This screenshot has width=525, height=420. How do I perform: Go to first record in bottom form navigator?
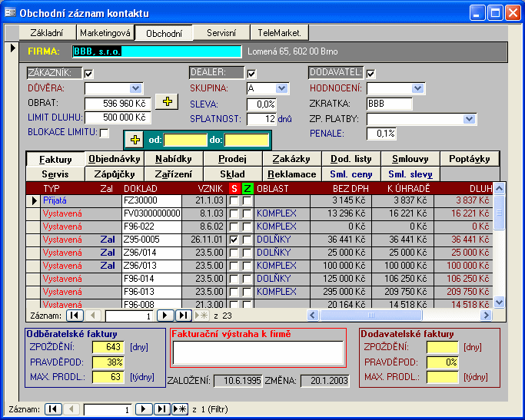[x=53, y=409]
